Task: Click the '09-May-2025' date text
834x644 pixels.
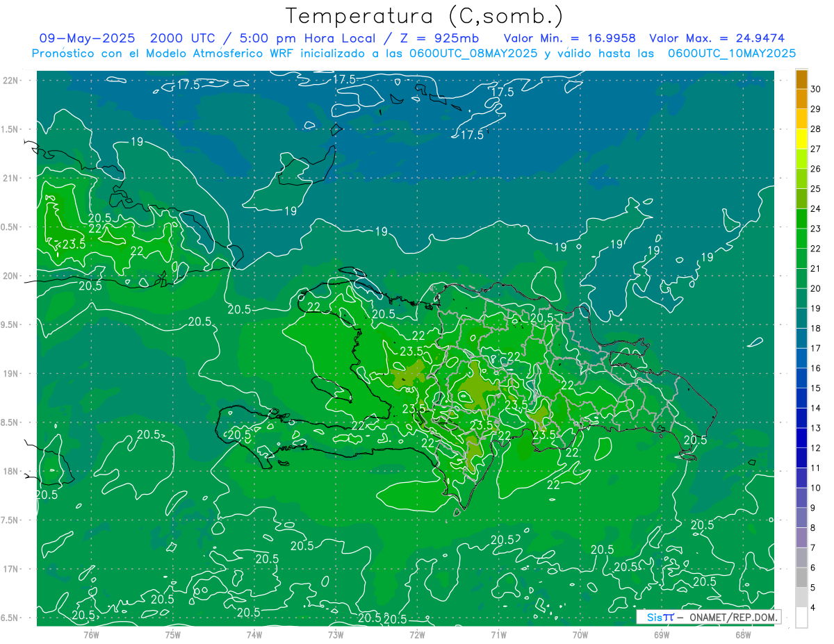Action: [x=87, y=38]
